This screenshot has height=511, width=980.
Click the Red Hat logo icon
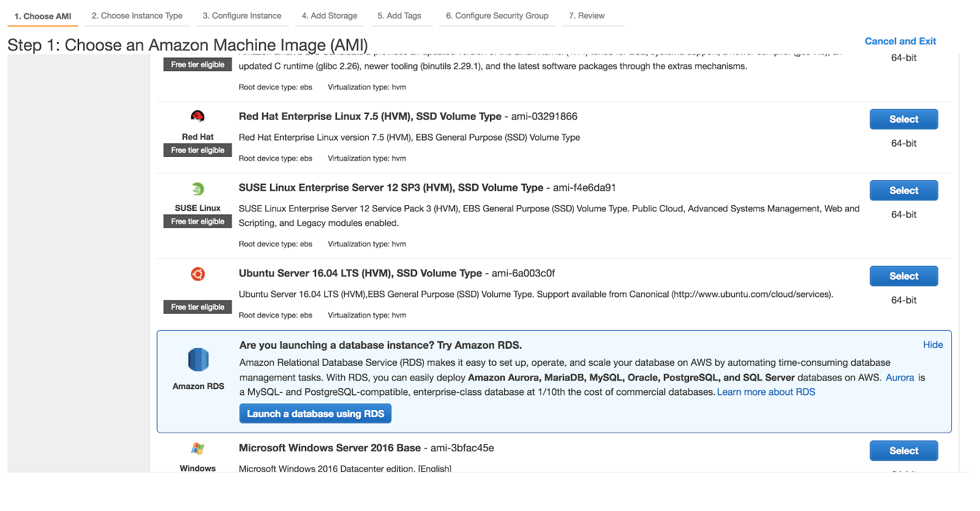click(197, 116)
